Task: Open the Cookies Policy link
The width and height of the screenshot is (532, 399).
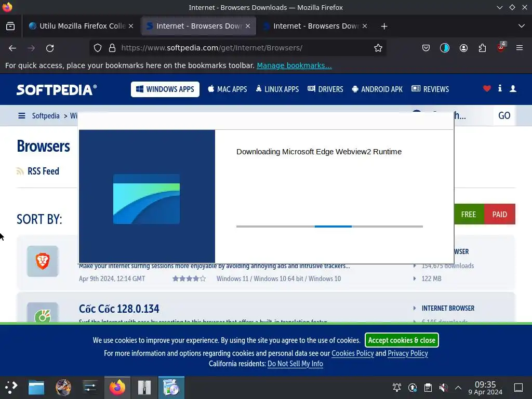Action: [353, 353]
